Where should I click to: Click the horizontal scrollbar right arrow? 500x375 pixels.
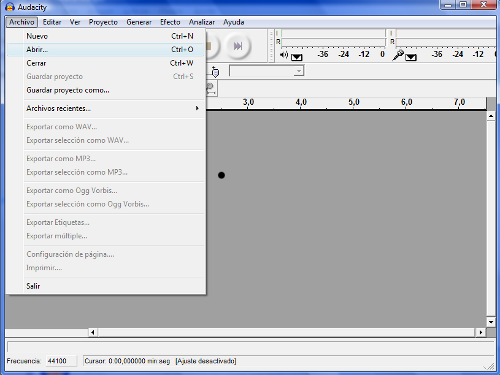pyautogui.click(x=480, y=332)
